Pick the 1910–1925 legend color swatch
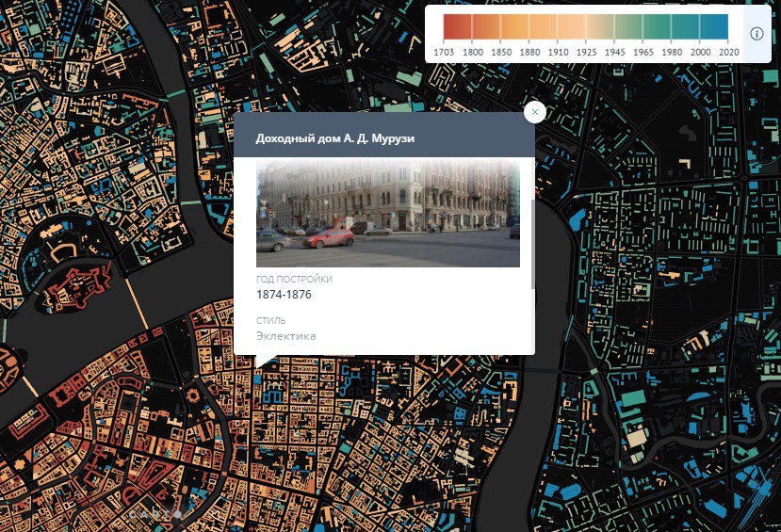781x532 pixels. coord(571,26)
